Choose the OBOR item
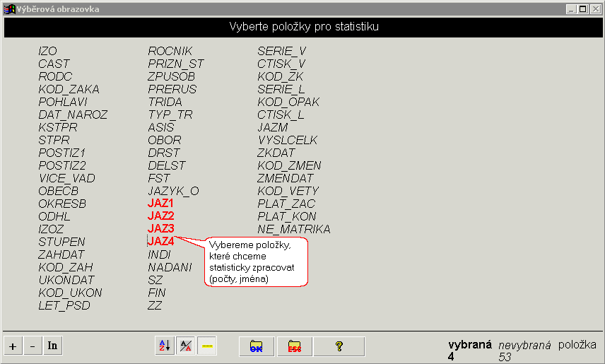The image size is (605, 364). coord(165,140)
